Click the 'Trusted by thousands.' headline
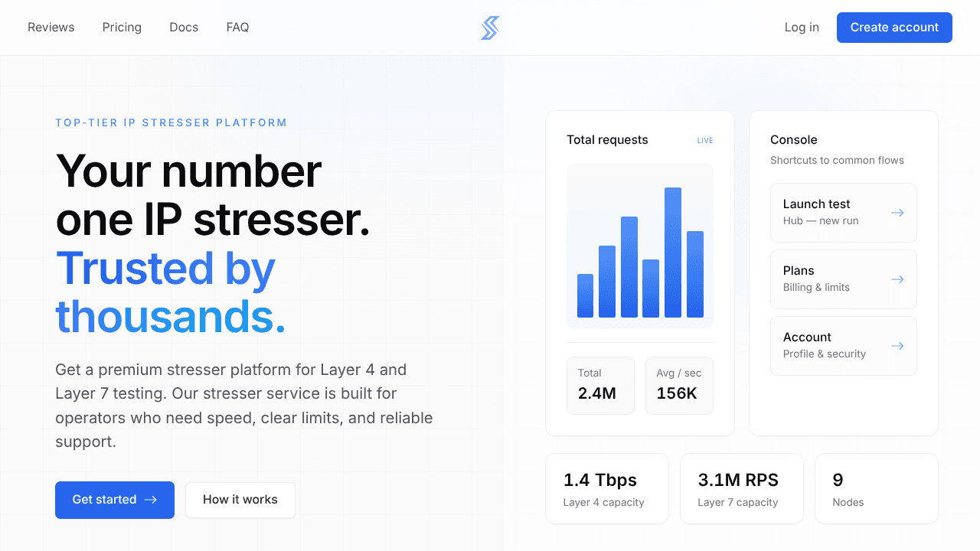Image resolution: width=980 pixels, height=551 pixels. pyautogui.click(x=171, y=292)
